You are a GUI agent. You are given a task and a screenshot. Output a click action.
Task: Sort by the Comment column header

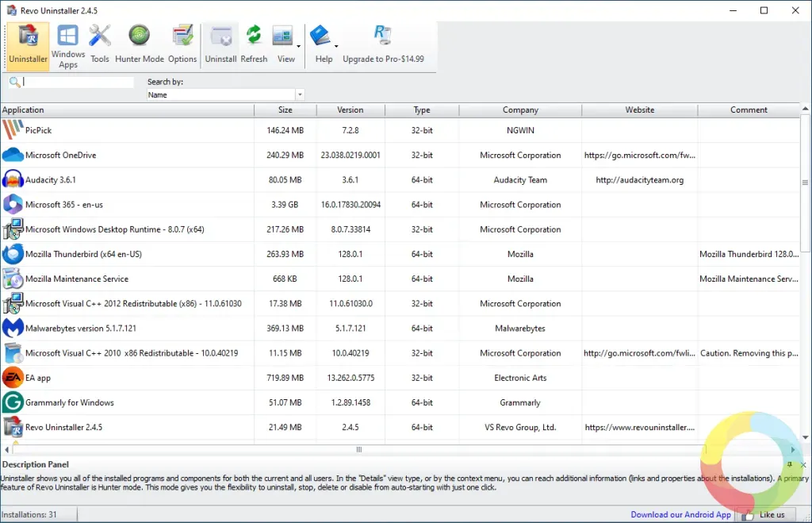tap(749, 110)
